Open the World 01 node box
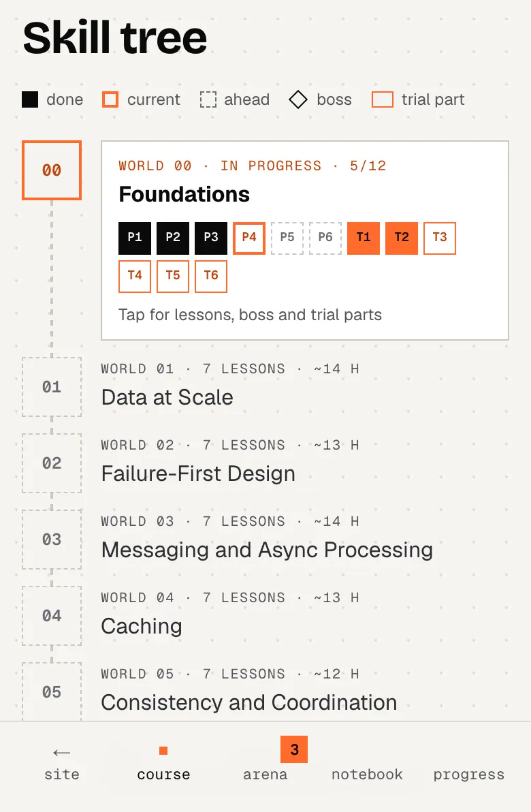 click(52, 387)
